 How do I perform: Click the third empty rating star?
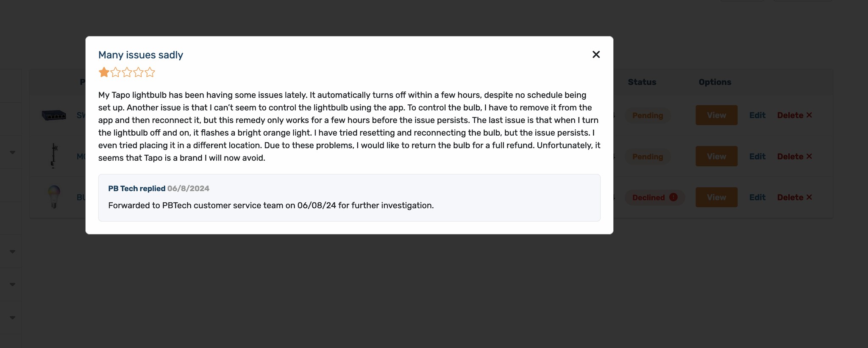(x=127, y=72)
